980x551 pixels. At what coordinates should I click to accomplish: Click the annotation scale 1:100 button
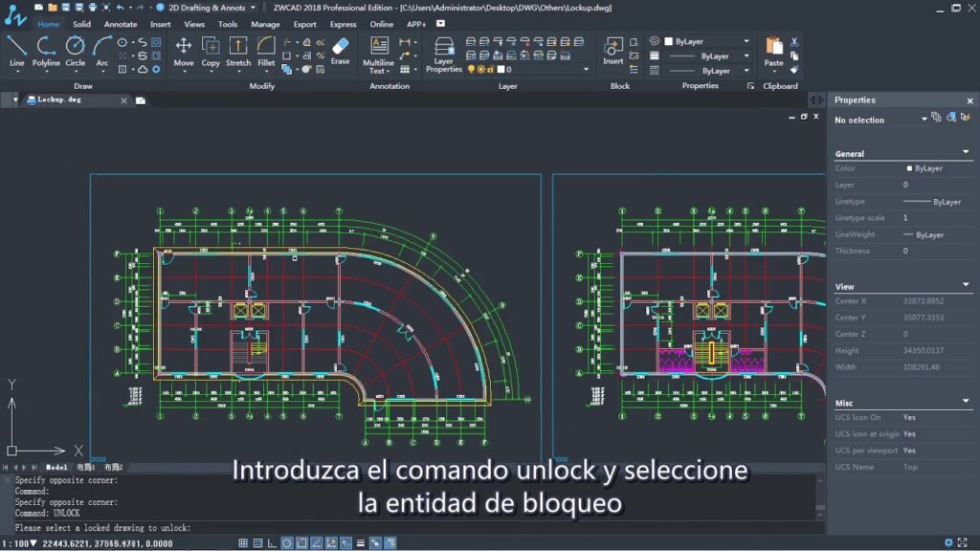tap(19, 543)
